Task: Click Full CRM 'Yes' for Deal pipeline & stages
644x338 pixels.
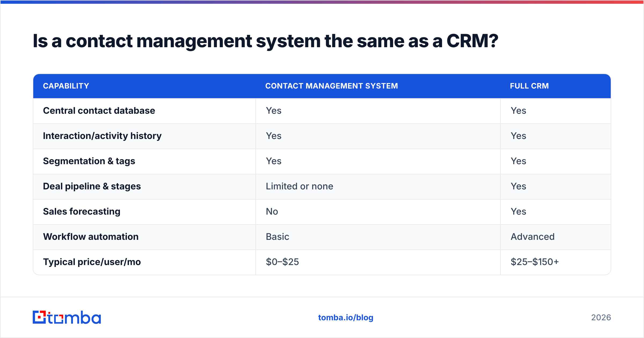Action: [518, 186]
